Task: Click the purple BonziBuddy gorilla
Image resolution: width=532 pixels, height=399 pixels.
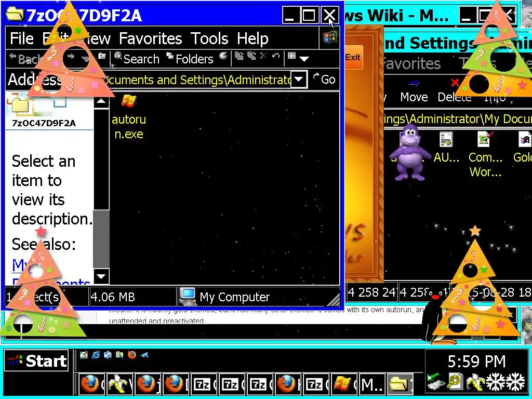Action: [410, 153]
